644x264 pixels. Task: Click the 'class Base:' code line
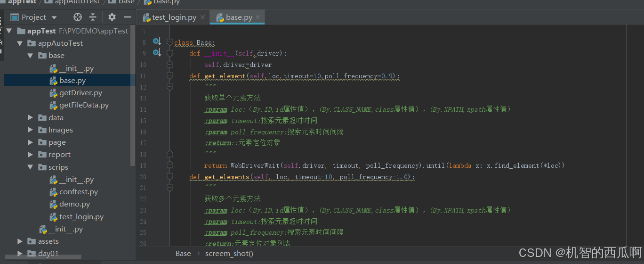[x=194, y=42]
